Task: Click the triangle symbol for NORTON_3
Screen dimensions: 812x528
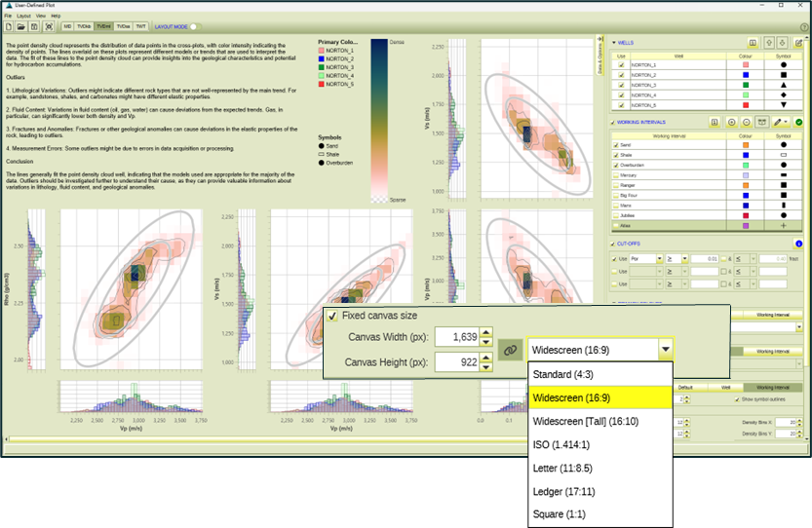Action: (x=783, y=85)
